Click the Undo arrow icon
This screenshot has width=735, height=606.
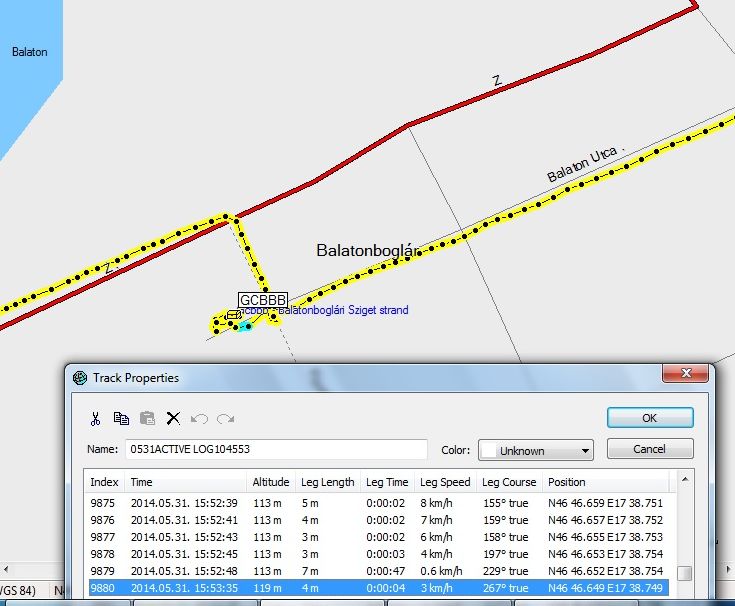[x=199, y=418]
